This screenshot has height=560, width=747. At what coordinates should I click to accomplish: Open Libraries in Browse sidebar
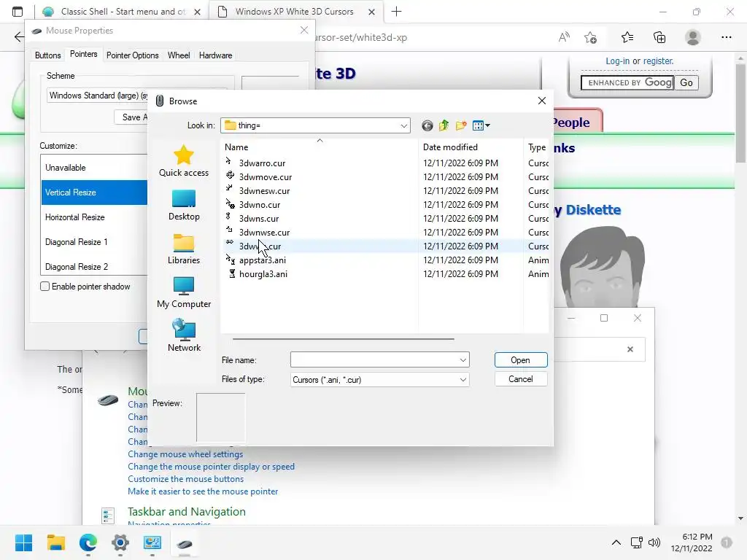tap(184, 249)
